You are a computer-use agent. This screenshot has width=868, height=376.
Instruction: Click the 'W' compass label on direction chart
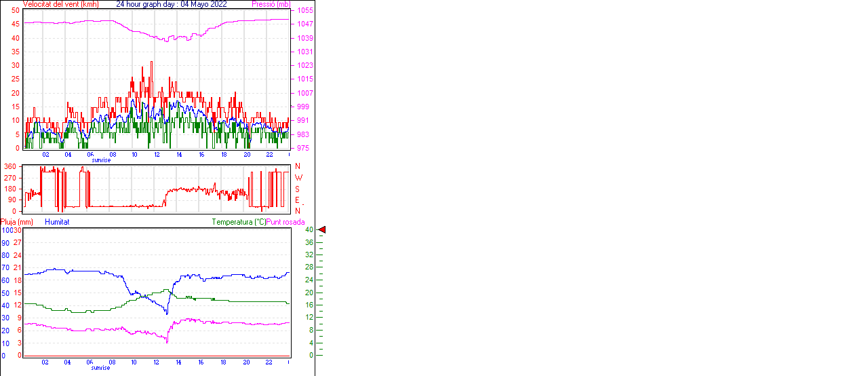point(298,178)
